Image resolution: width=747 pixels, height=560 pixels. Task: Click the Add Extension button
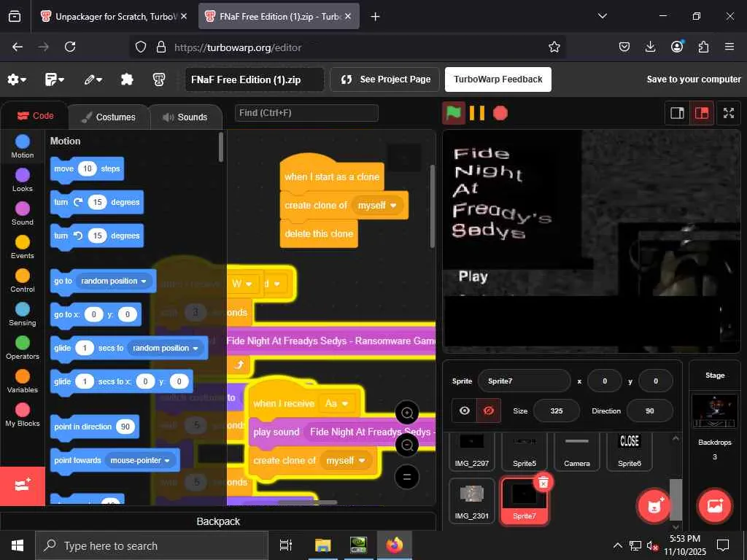click(x=23, y=486)
